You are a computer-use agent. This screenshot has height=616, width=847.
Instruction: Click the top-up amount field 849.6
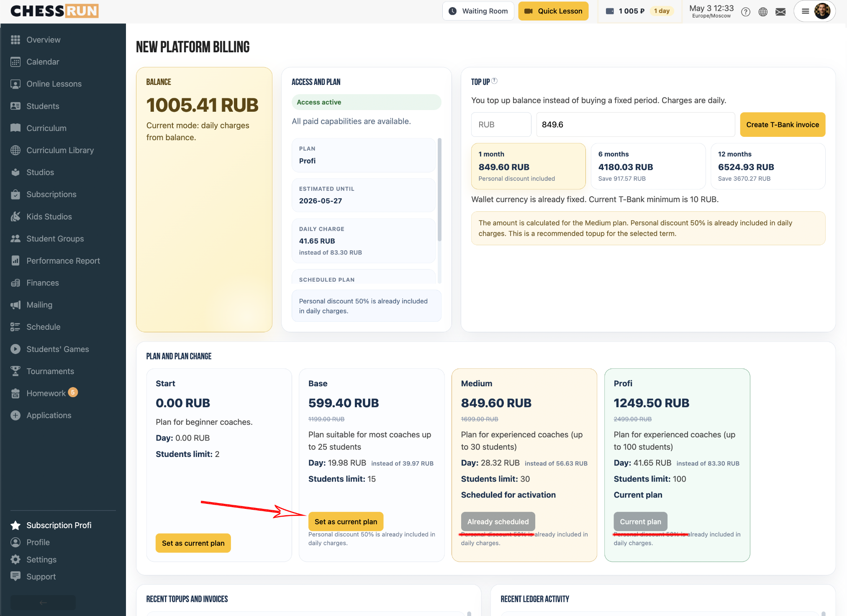coord(635,124)
